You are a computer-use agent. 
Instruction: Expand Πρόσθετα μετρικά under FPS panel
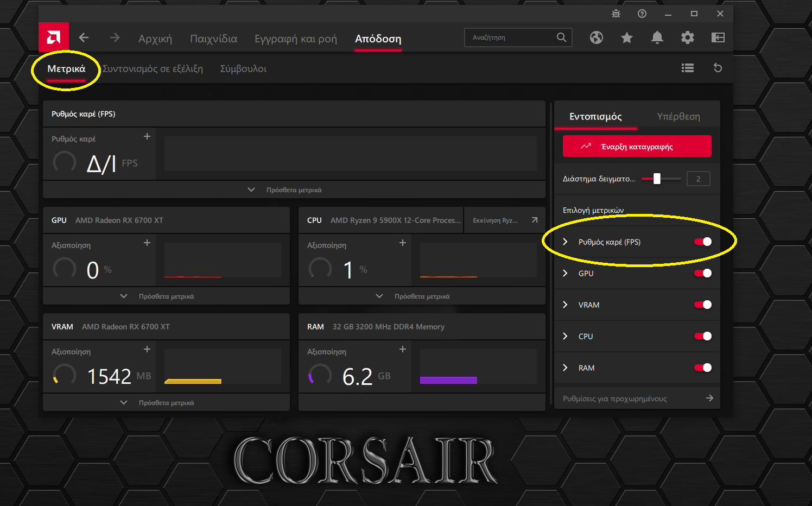tap(294, 189)
